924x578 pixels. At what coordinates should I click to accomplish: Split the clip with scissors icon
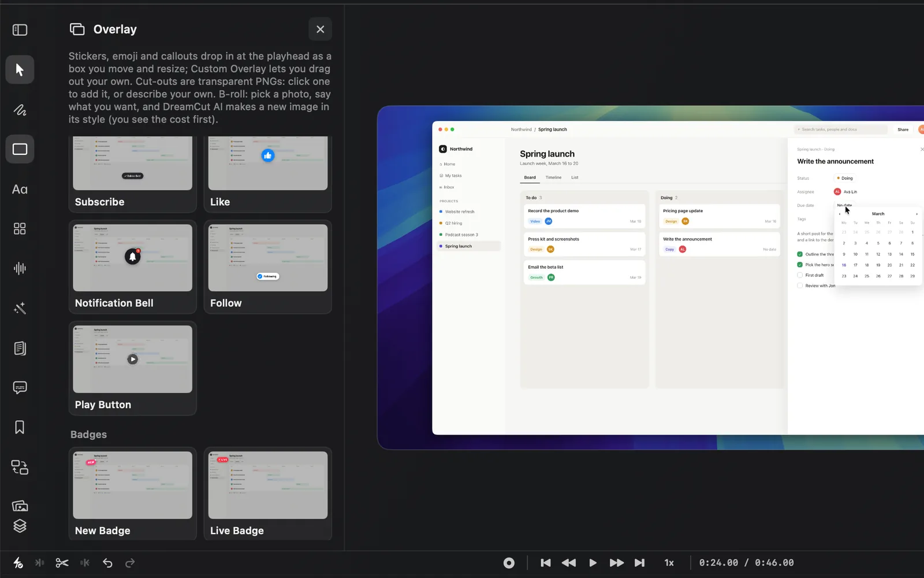pos(62,562)
